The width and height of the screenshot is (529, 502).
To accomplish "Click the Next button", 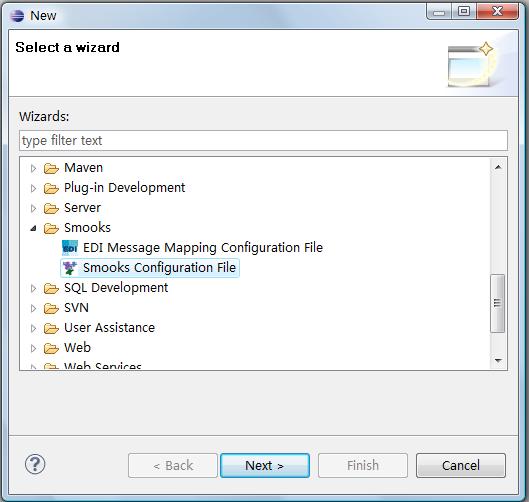I will pyautogui.click(x=265, y=466).
